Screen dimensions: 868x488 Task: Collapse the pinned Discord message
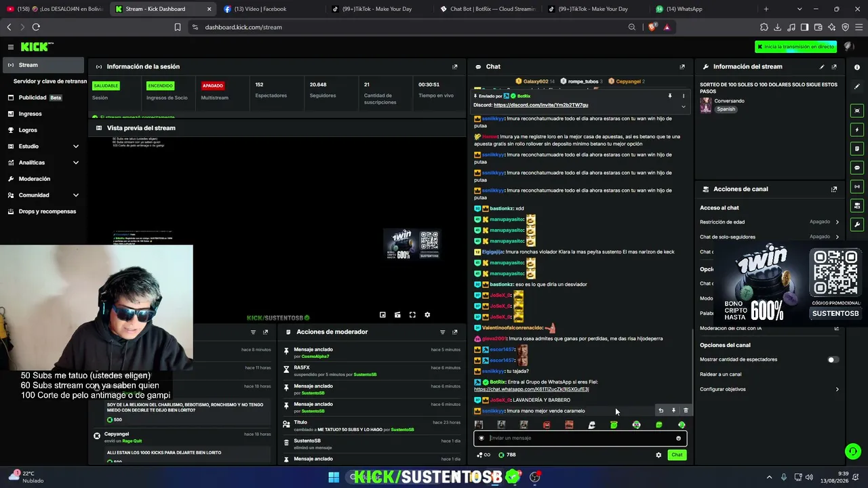(x=683, y=106)
